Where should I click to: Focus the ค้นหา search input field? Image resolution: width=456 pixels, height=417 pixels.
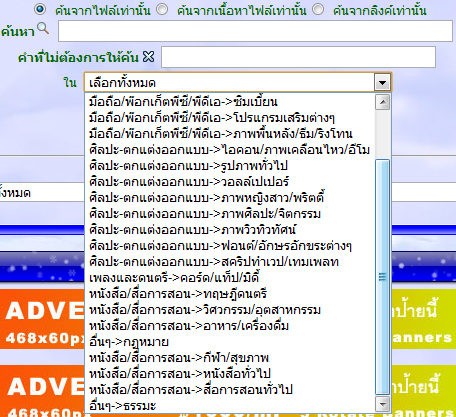(x=255, y=31)
